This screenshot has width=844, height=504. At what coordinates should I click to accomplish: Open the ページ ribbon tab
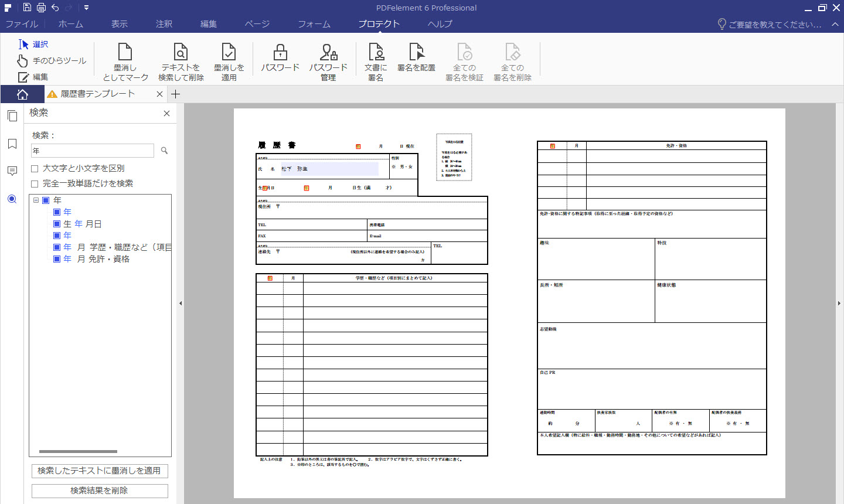click(x=257, y=24)
